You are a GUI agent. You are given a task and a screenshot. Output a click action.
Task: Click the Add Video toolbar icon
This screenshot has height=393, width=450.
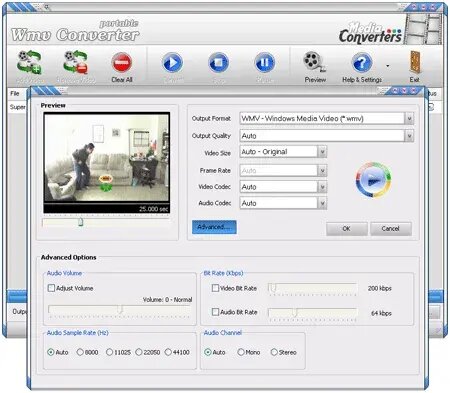coord(29,63)
